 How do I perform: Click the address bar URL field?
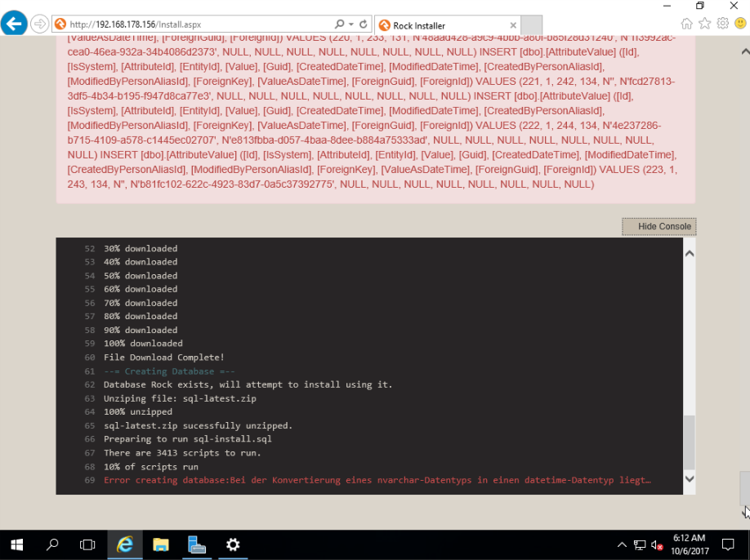[196, 24]
